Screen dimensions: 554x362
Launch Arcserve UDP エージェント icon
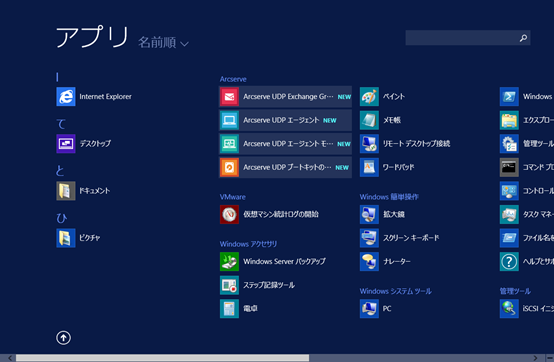click(229, 120)
